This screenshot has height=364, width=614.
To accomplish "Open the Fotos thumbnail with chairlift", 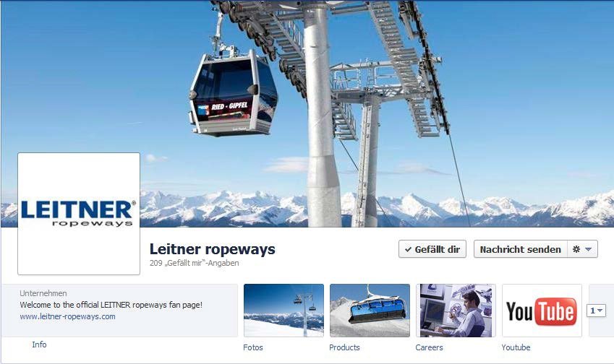I will pos(284,311).
